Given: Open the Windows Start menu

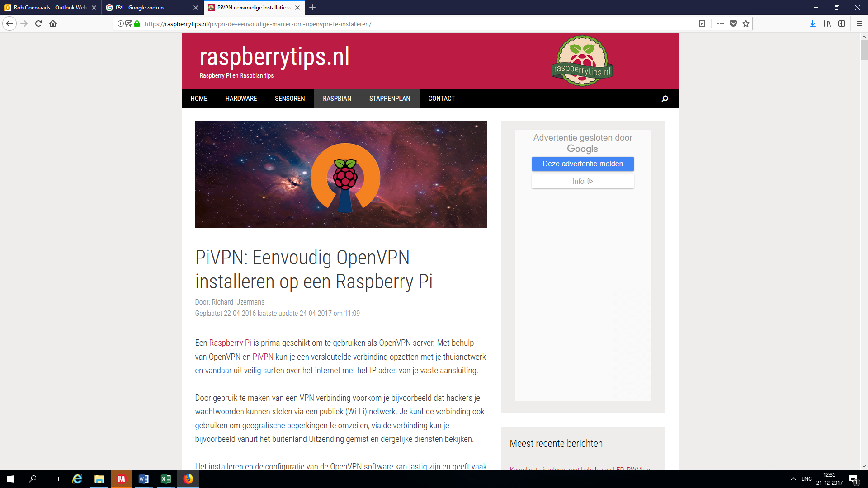Looking at the screenshot, I should coord(11,479).
